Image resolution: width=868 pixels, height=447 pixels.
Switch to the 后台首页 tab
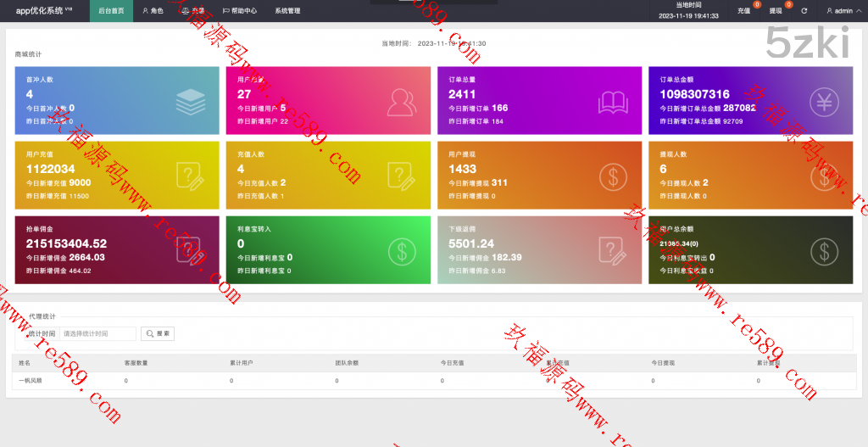coord(111,11)
